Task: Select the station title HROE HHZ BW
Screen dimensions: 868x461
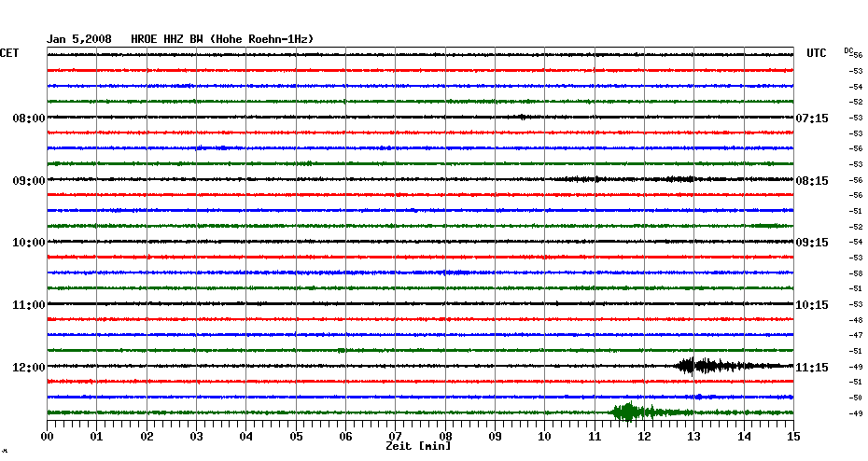Action: pos(167,39)
